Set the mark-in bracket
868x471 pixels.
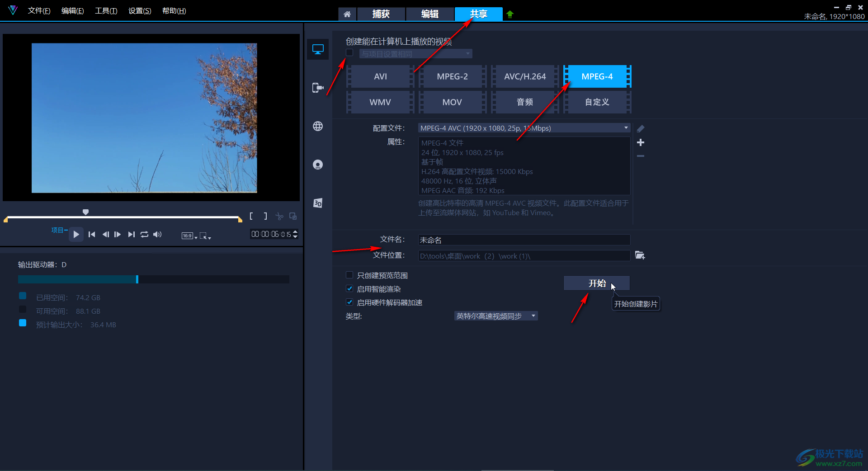pos(251,216)
